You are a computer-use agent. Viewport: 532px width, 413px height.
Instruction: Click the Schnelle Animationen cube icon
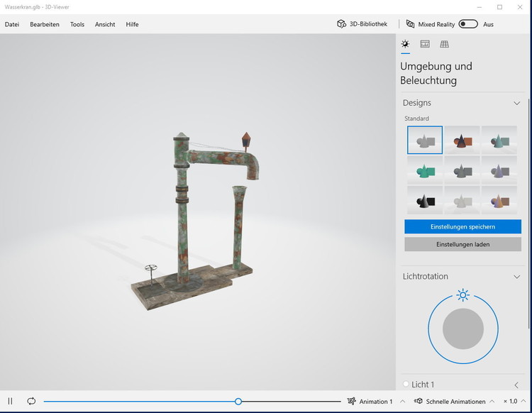point(419,402)
